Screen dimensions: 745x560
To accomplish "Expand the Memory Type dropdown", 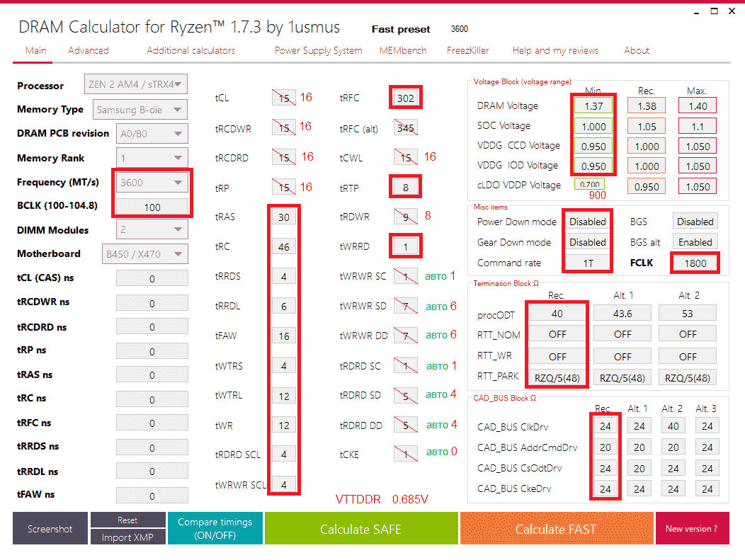I will tap(140, 110).
